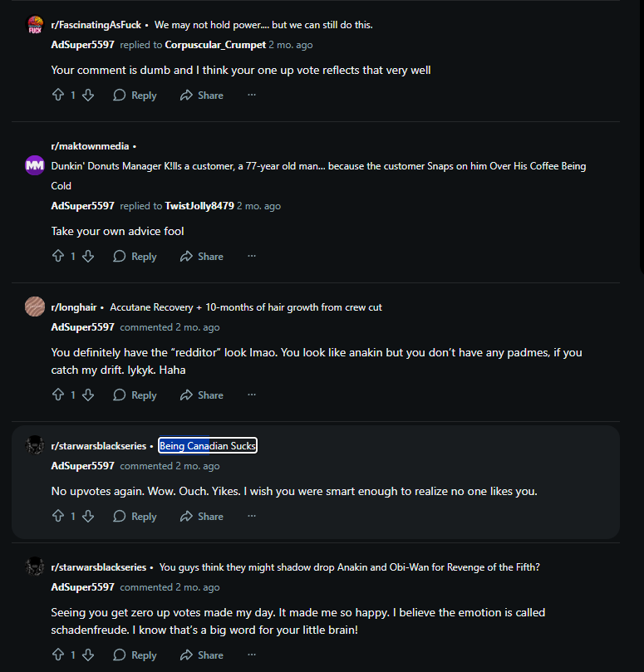Go to the r/starwarsblackseries shadow drop post

350,567
